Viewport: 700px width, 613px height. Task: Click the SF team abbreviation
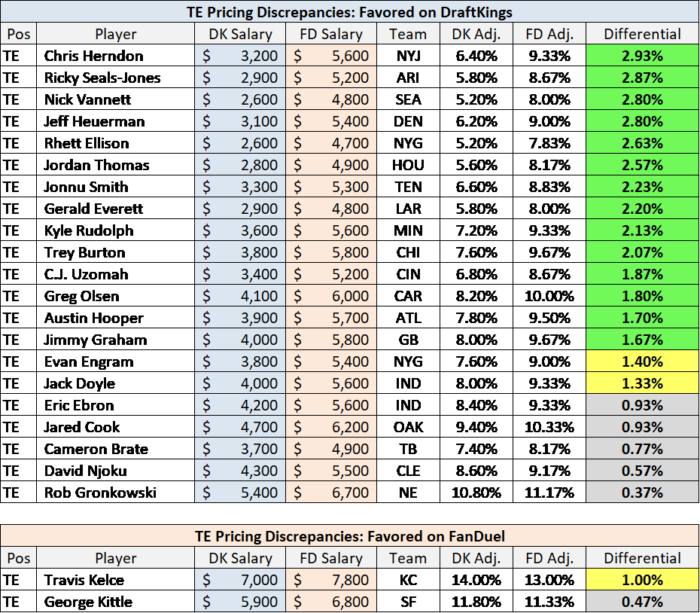[x=408, y=602]
